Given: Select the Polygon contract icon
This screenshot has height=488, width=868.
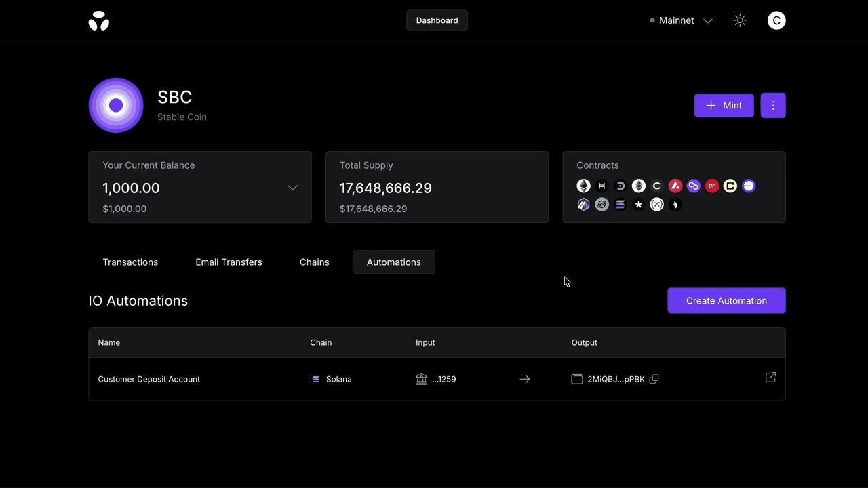Looking at the screenshot, I should (693, 186).
